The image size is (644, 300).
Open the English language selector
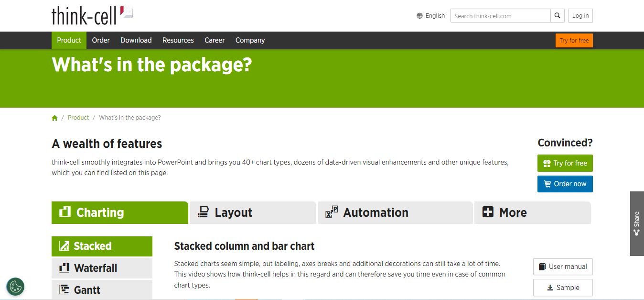(435, 16)
